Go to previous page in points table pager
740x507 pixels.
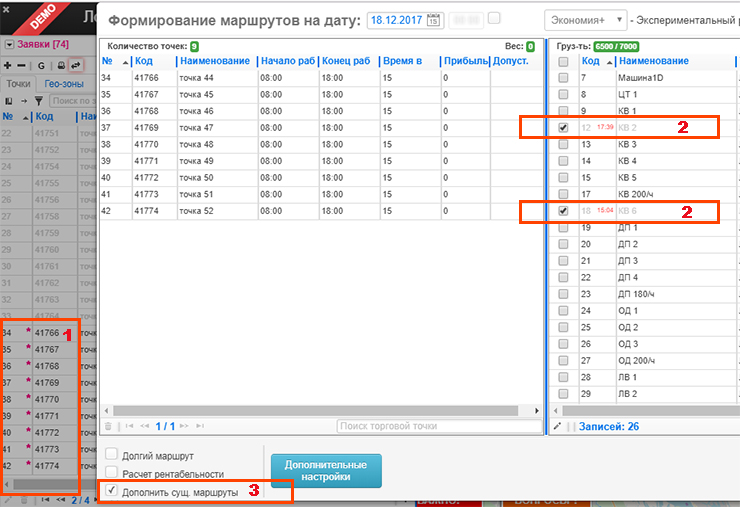(145, 426)
